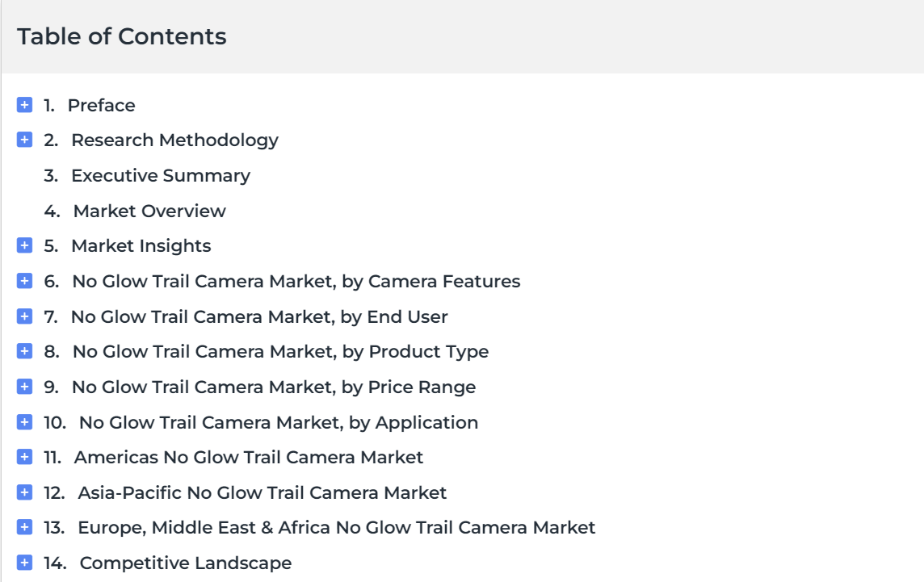Click plus icon beside Product Type chapter
Screen dimensions: 924x582
[24, 351]
